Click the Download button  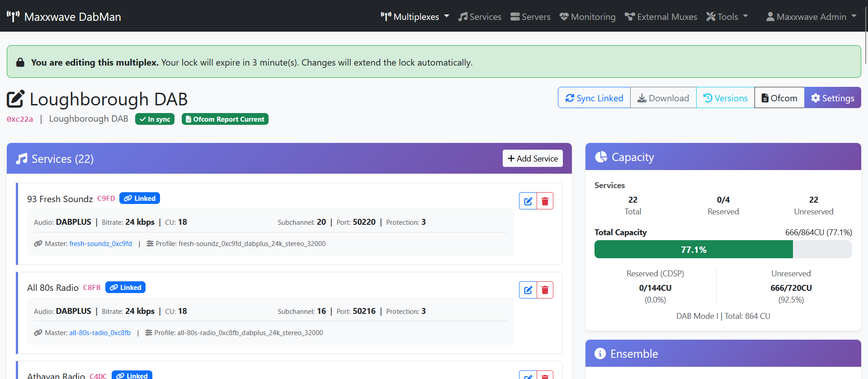[x=663, y=98]
